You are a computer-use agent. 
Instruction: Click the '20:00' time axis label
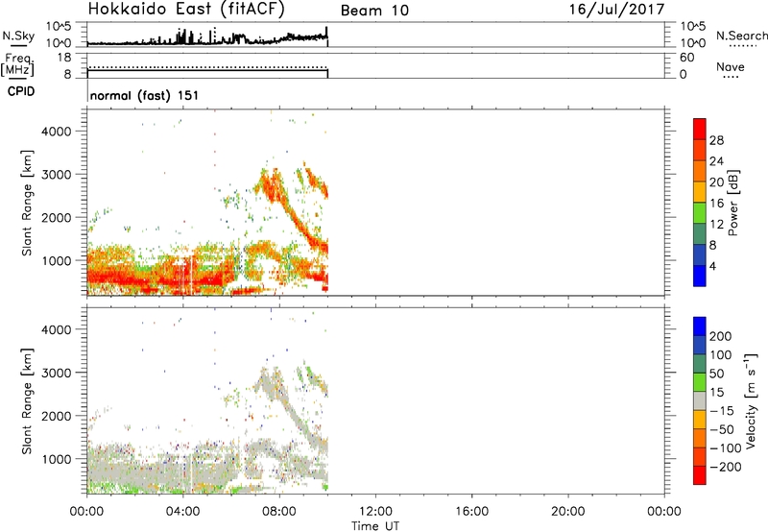tap(568, 512)
